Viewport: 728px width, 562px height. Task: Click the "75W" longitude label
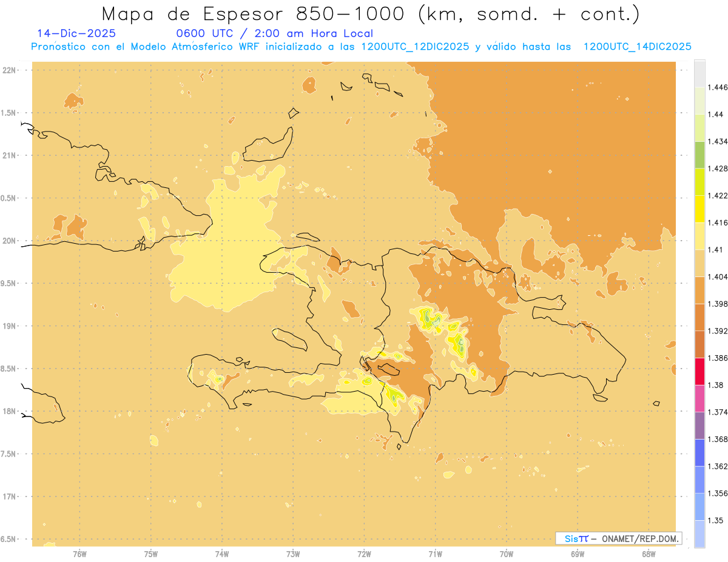[151, 554]
